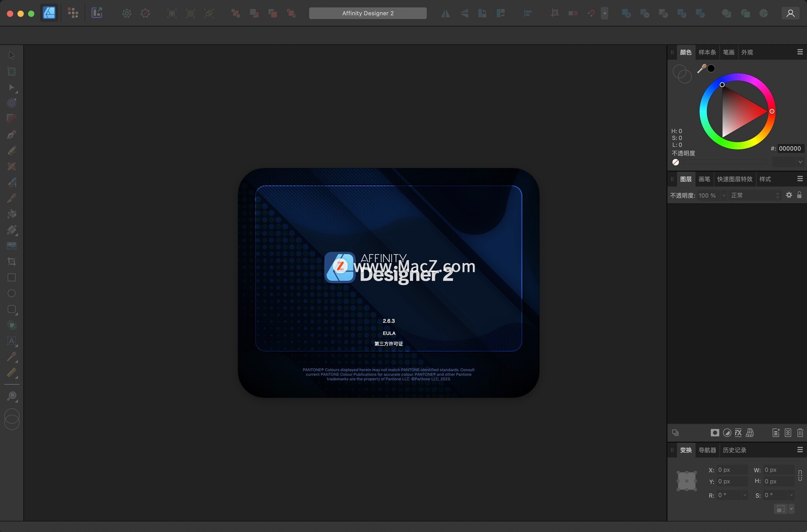Switch to the Designer persona icon
This screenshot has height=532, width=807.
(x=49, y=13)
